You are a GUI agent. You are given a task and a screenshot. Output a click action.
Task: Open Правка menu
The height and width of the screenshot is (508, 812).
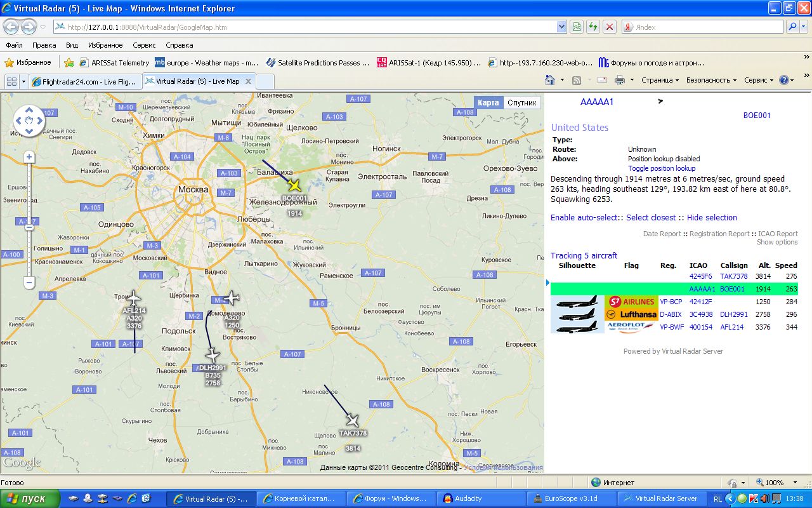click(x=44, y=45)
